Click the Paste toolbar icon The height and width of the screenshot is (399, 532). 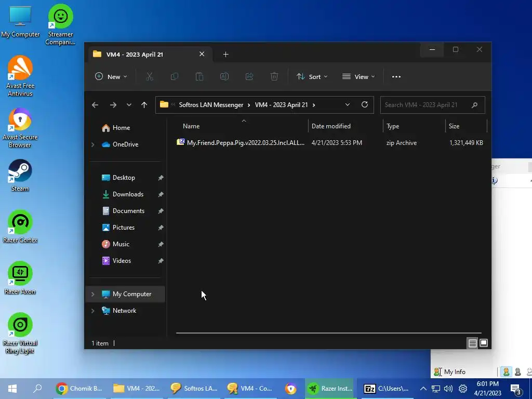point(199,77)
